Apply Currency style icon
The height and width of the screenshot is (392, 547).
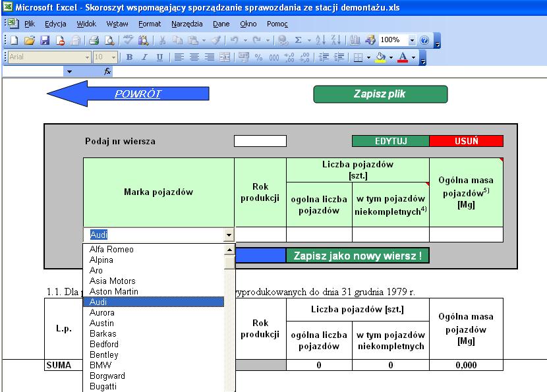tap(243, 57)
